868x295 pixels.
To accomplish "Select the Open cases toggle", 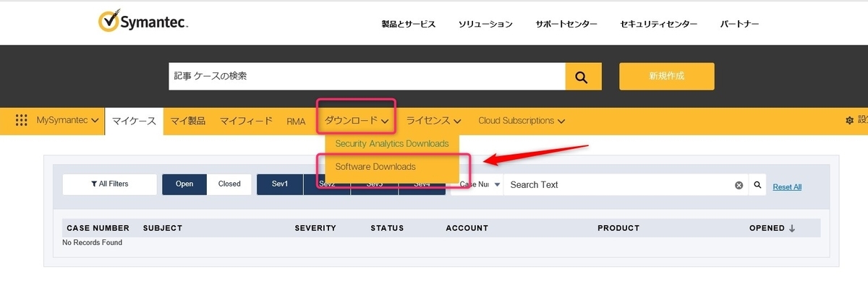I will click(x=184, y=184).
